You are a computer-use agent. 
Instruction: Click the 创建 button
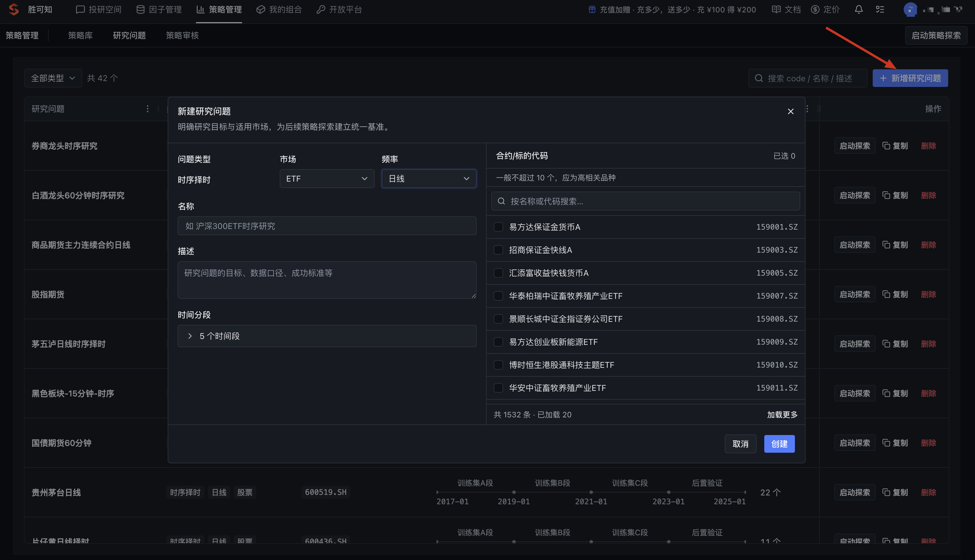click(x=779, y=444)
